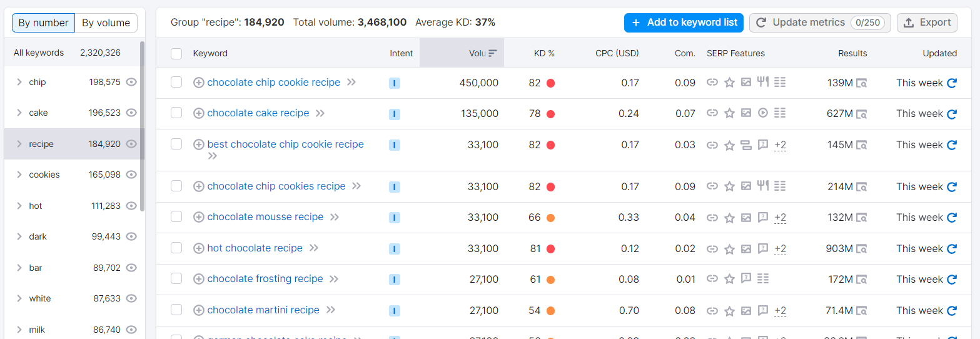The width and height of the screenshot is (980, 339).
Task: Sort by Results column header
Action: pos(852,53)
